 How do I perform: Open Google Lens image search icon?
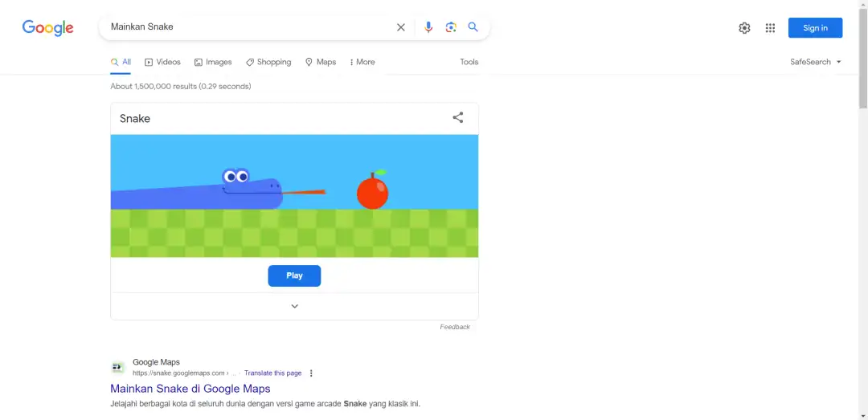coord(451,27)
